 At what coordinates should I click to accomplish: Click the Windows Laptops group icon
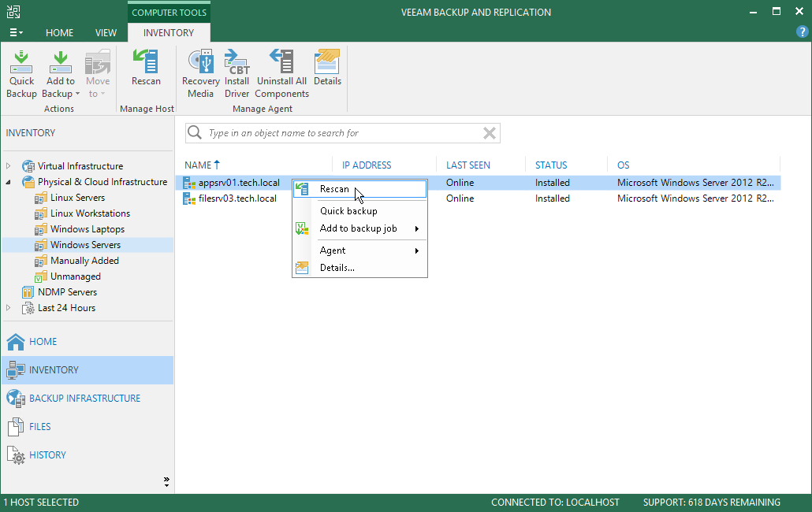point(41,230)
